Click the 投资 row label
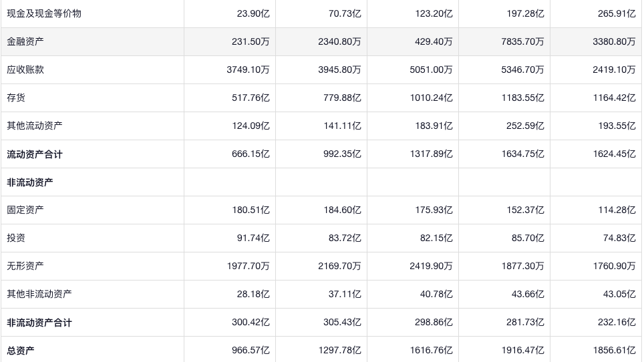 pyautogui.click(x=16, y=238)
